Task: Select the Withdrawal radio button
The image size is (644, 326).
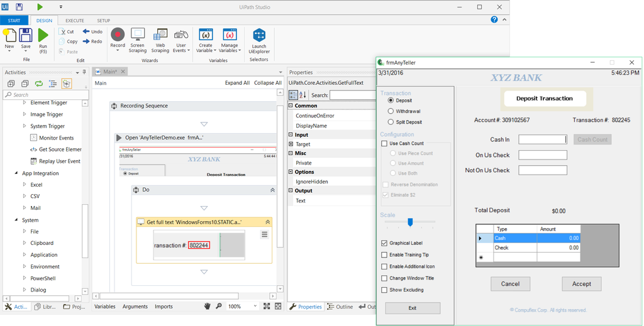Action: tap(391, 111)
